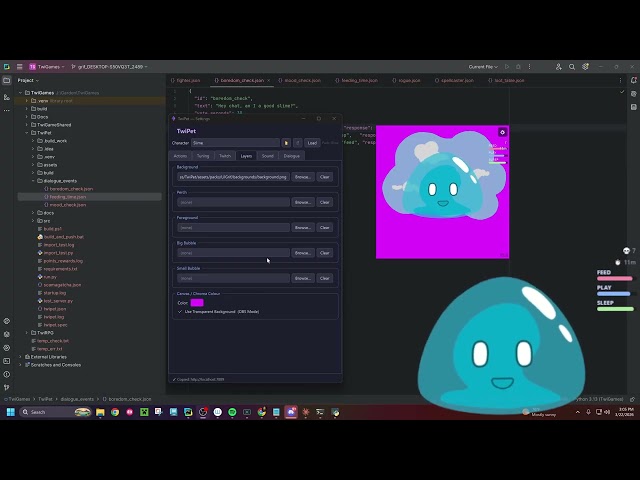
Task: Expand the TwiGameShared folder
Action: 27,125
